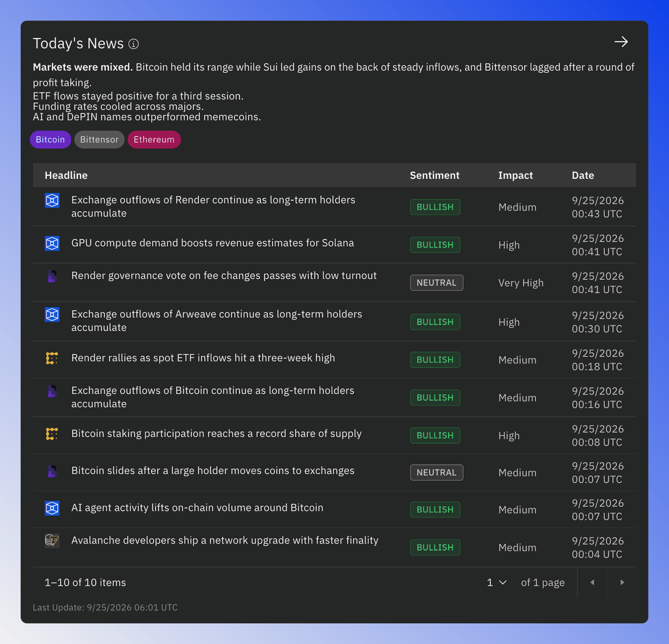The height and width of the screenshot is (644, 669).
Task: Click source icon for Render exchange outflows headline
Action: pos(52,200)
